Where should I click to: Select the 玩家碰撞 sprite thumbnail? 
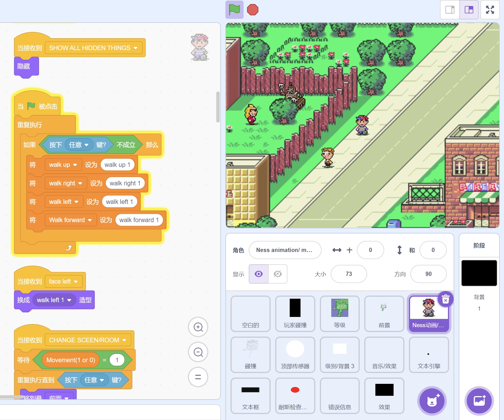pos(295,314)
